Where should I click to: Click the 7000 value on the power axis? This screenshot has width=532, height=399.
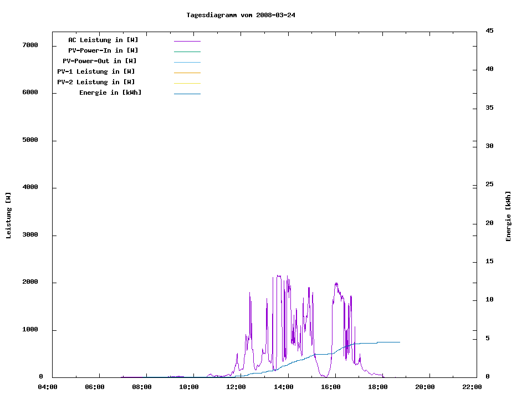pyautogui.click(x=30, y=45)
